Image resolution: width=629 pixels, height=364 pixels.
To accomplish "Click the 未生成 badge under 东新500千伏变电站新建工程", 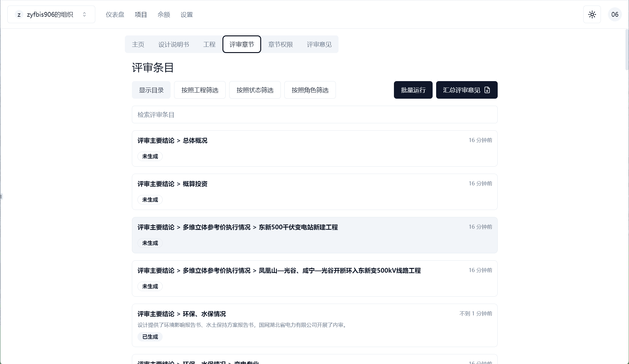I will tap(150, 243).
